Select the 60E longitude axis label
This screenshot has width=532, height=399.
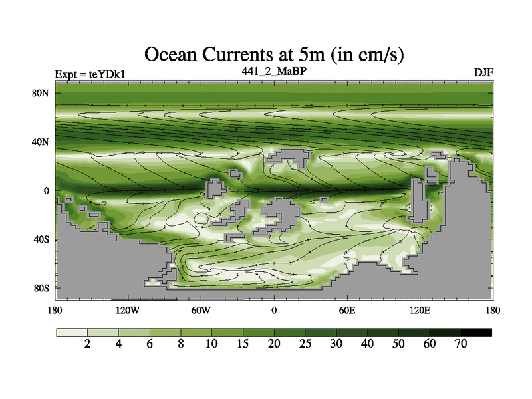point(347,311)
